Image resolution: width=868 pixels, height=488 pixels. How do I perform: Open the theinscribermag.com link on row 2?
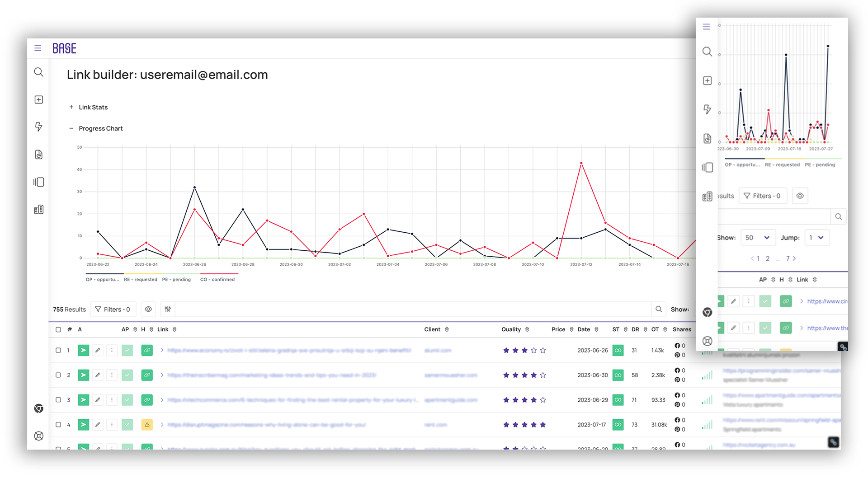point(271,375)
